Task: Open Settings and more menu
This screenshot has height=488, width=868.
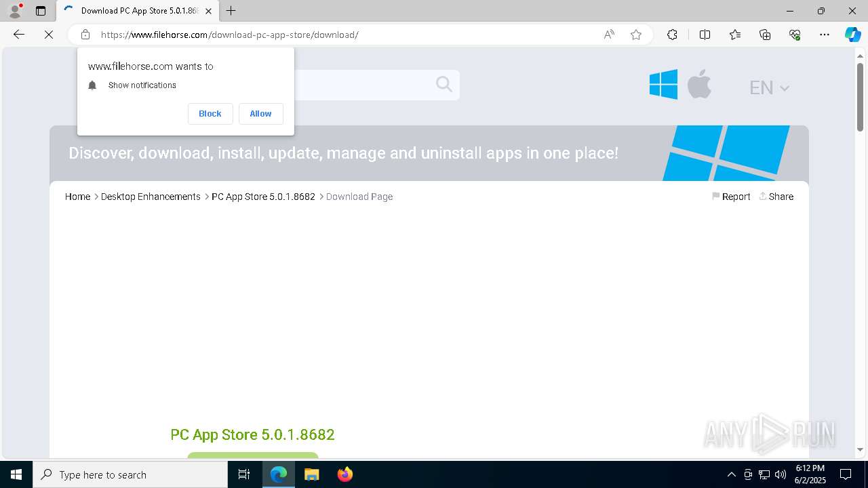Action: [825, 35]
